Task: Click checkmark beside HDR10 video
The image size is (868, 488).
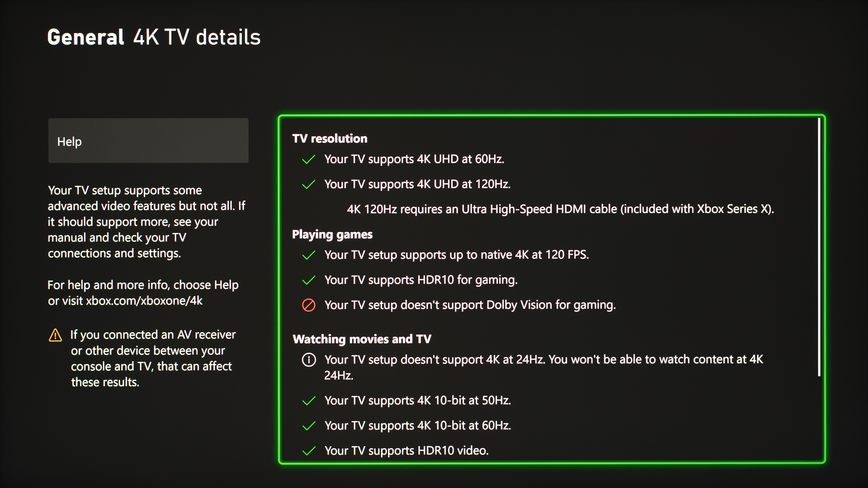Action: coord(309,451)
